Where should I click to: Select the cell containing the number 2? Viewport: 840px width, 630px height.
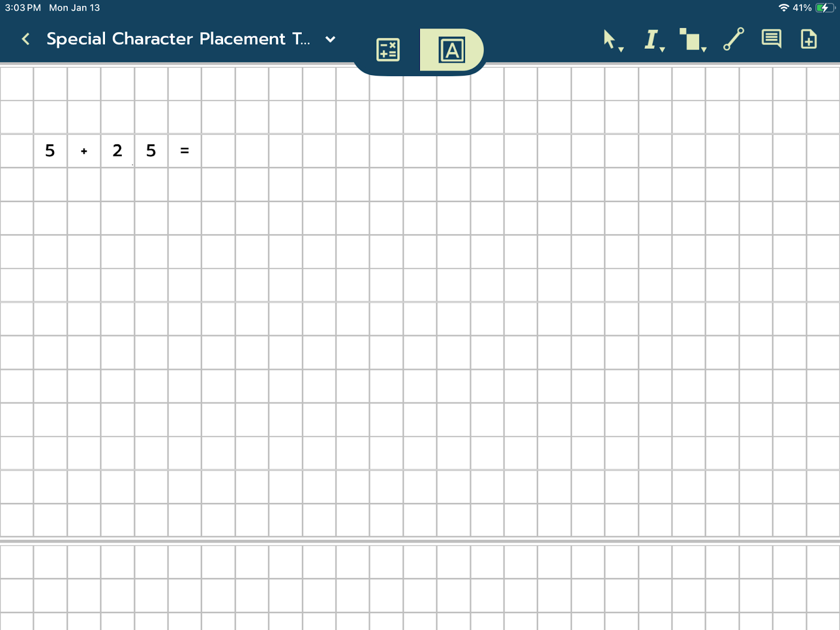118,151
